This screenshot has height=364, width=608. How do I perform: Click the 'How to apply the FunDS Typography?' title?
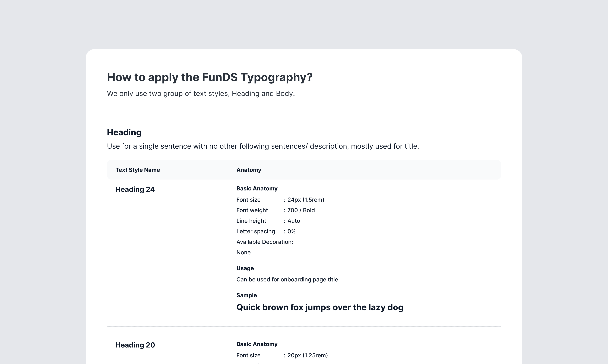point(210,77)
